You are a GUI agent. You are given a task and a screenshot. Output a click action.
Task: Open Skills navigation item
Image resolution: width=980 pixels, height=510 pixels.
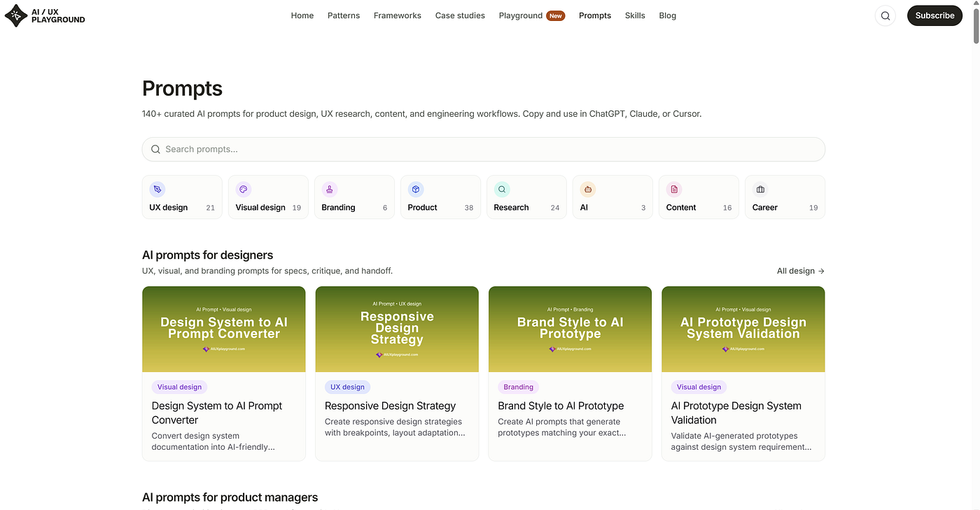pos(635,15)
